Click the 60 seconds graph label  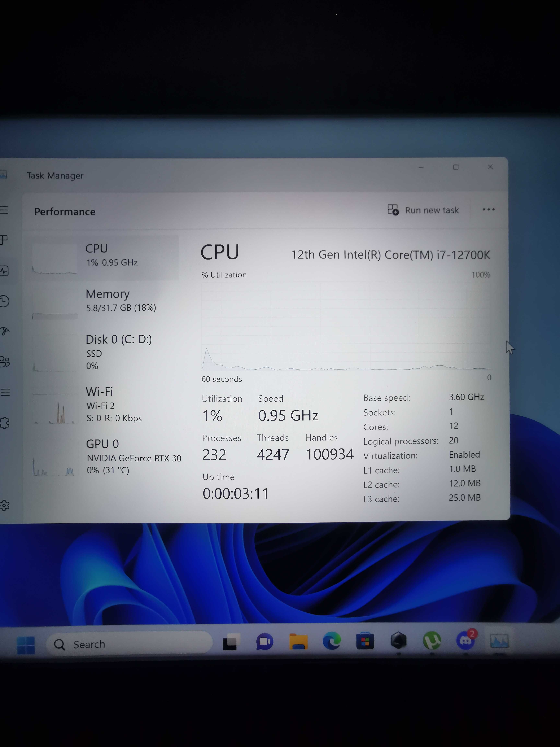222,379
